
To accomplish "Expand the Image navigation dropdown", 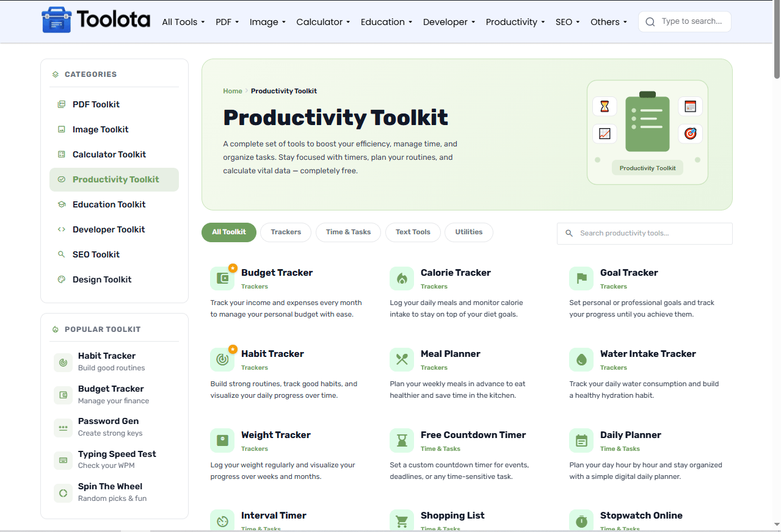I will tap(267, 22).
